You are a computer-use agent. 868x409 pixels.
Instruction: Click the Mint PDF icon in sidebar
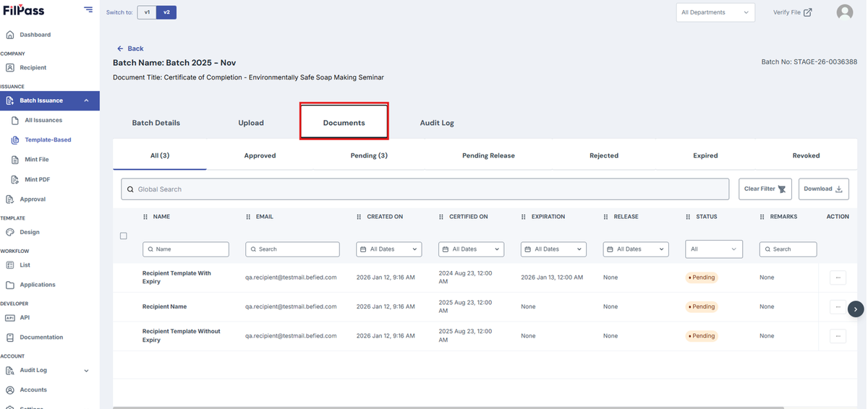pyautogui.click(x=17, y=179)
